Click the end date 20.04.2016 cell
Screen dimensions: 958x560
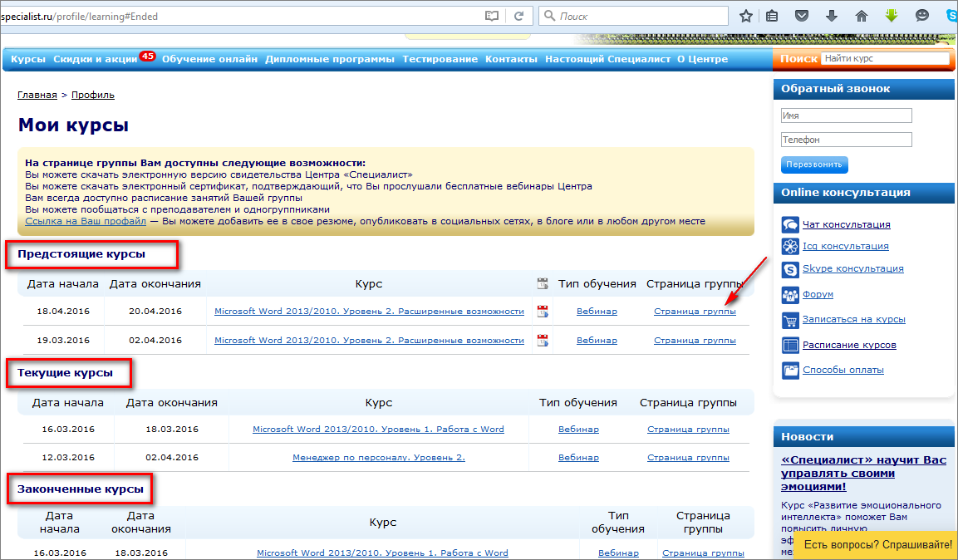click(155, 311)
